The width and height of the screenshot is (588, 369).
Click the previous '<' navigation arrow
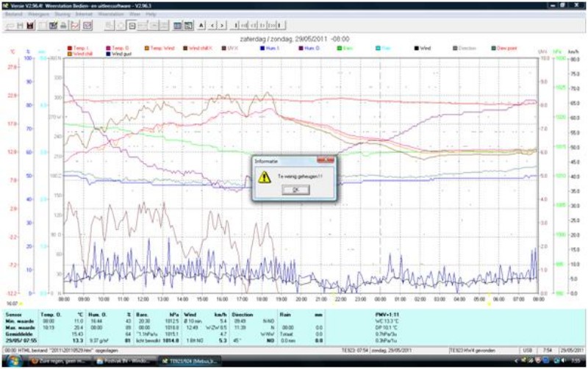pyautogui.click(x=212, y=26)
